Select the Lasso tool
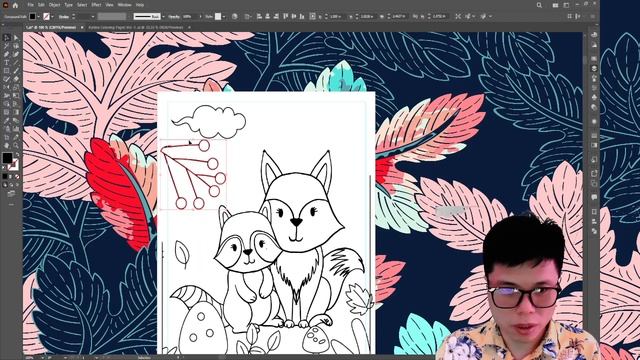The height and width of the screenshot is (360, 640). [16, 46]
